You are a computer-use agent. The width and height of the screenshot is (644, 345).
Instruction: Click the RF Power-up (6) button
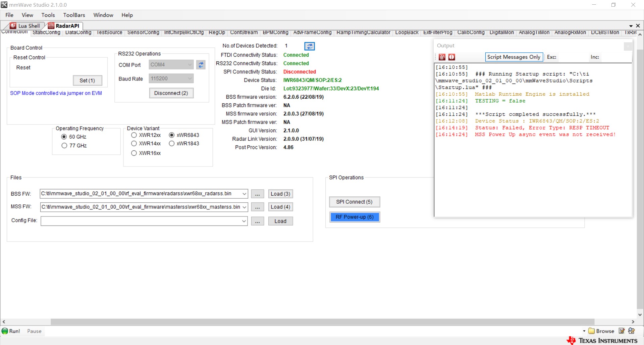coord(355,217)
